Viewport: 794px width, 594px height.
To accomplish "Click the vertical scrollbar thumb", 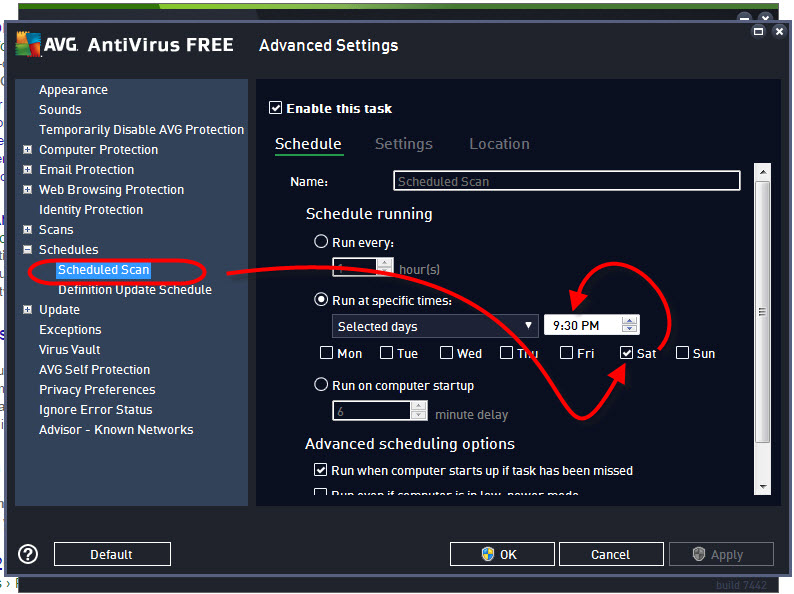I will coord(762,312).
